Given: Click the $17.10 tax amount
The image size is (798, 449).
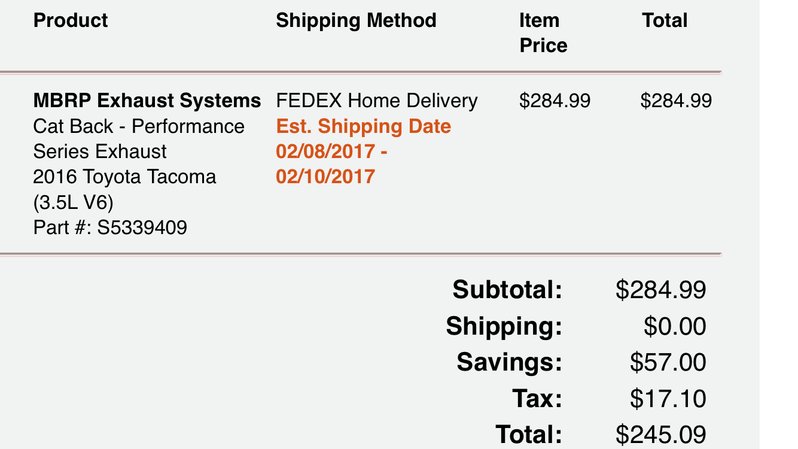Looking at the screenshot, I should click(x=668, y=398).
